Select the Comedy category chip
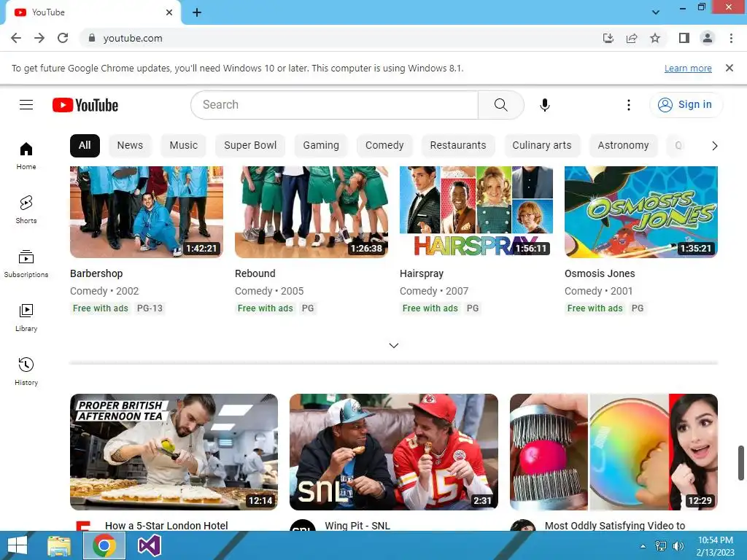 (384, 146)
